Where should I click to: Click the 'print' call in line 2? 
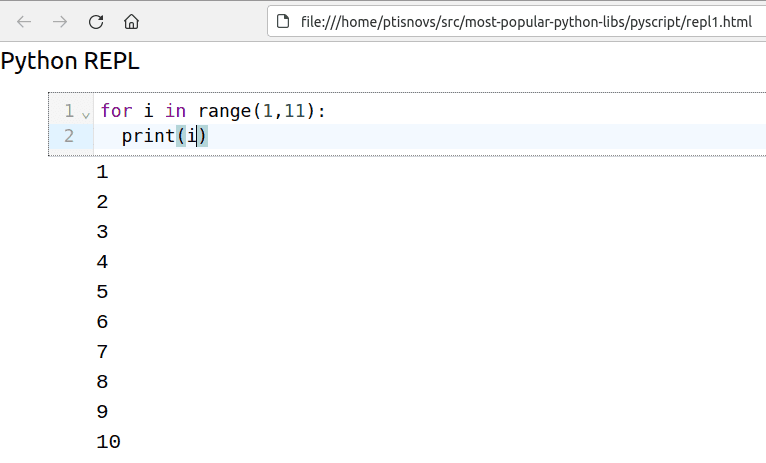click(148, 136)
